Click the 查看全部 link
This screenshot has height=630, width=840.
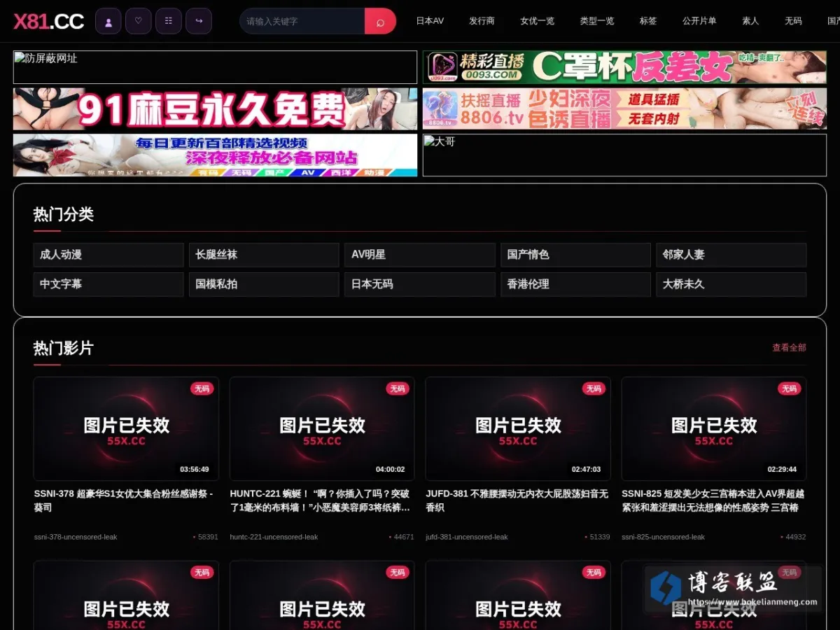coord(789,347)
